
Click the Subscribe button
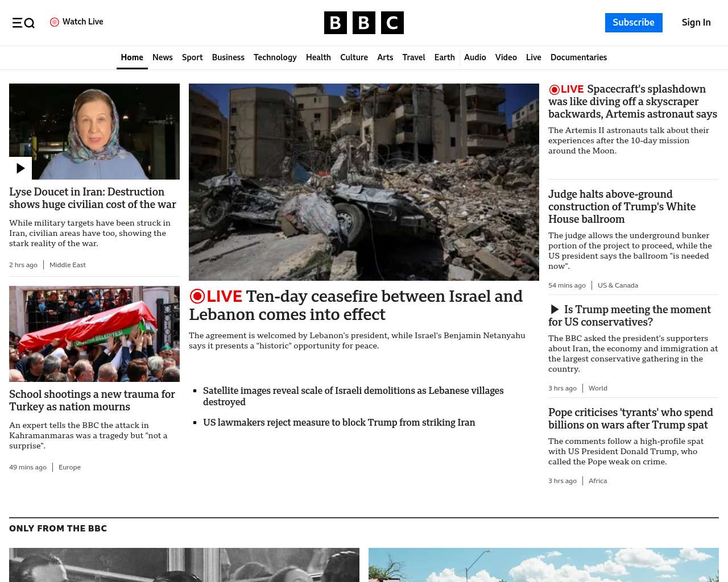pos(634,23)
